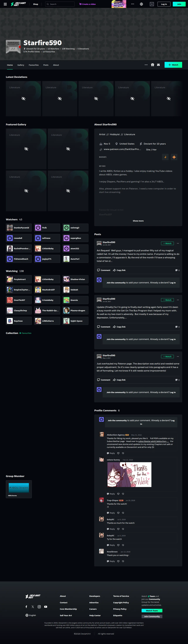
Task: Click Join Community button in footer
Action: (152, 616)
